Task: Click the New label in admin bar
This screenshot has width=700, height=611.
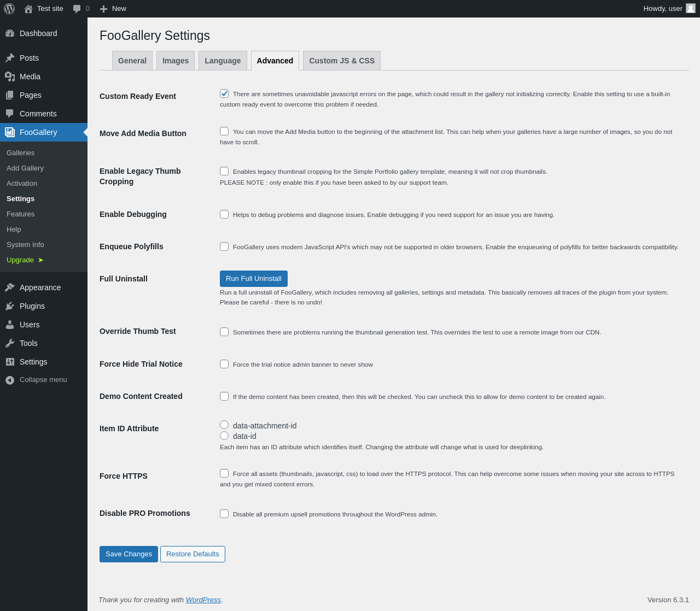Action: 119,9
